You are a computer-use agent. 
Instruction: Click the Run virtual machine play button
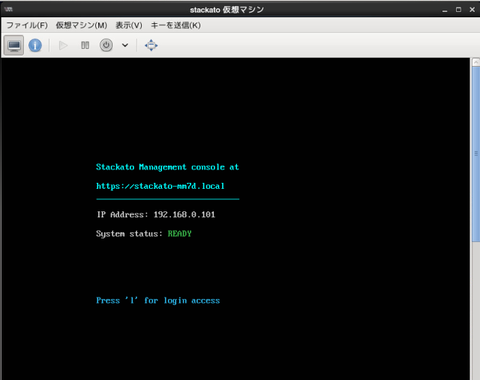click(x=63, y=45)
